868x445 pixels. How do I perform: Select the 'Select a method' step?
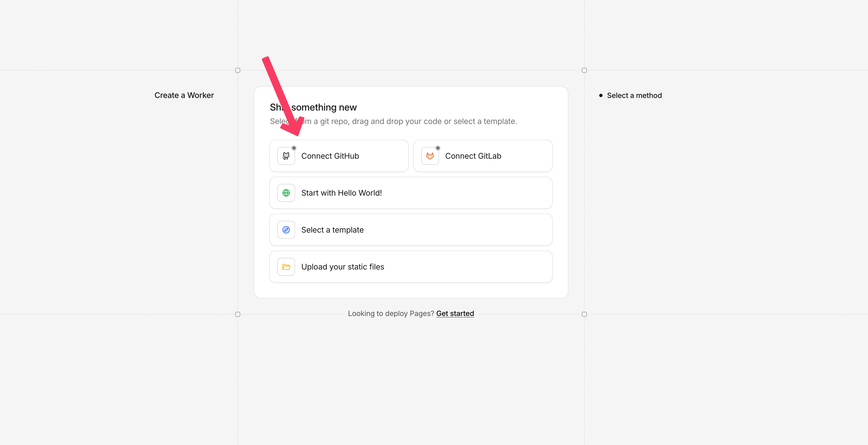point(634,96)
